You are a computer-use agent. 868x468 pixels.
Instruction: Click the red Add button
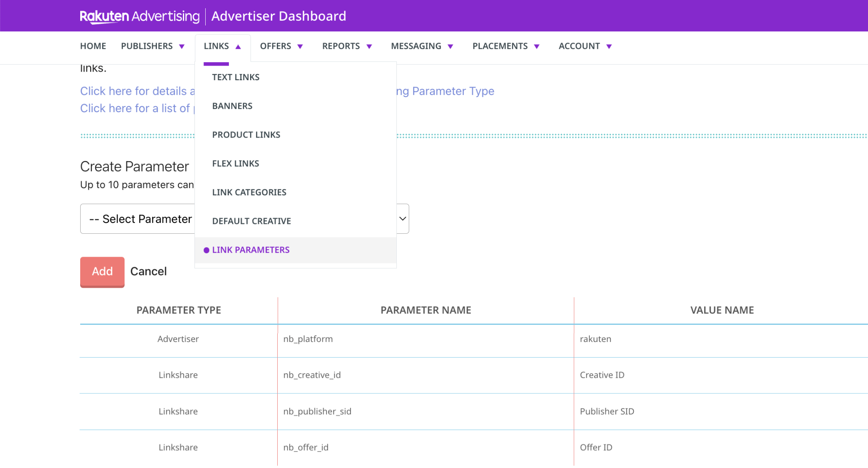click(x=102, y=272)
